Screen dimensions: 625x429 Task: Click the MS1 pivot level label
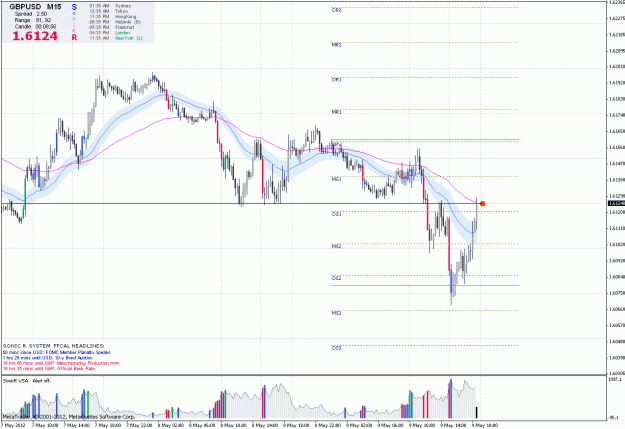pos(336,179)
